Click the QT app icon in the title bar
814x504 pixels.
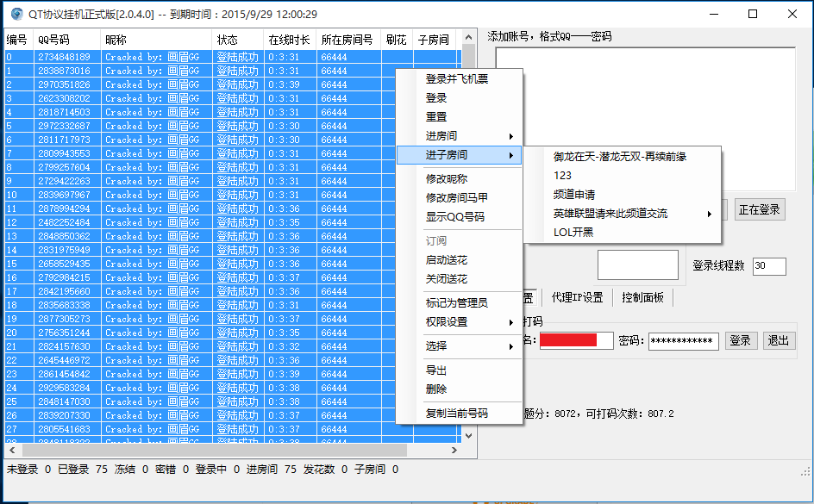(17, 13)
